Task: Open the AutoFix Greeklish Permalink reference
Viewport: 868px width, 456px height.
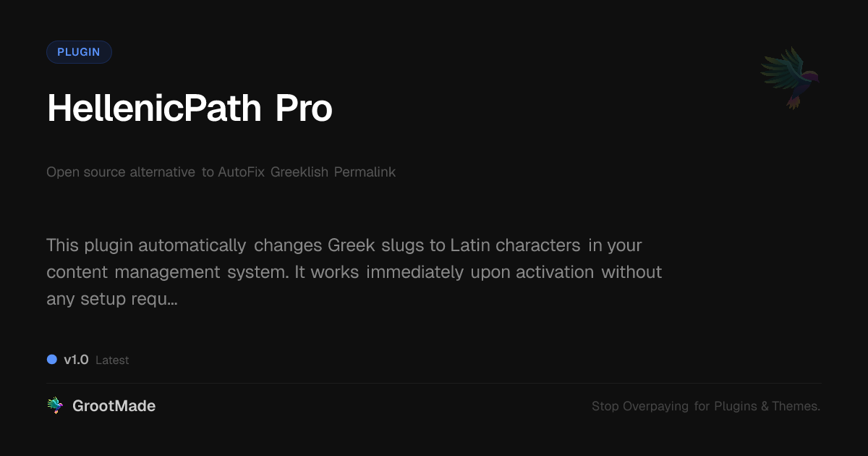Action: point(307,172)
